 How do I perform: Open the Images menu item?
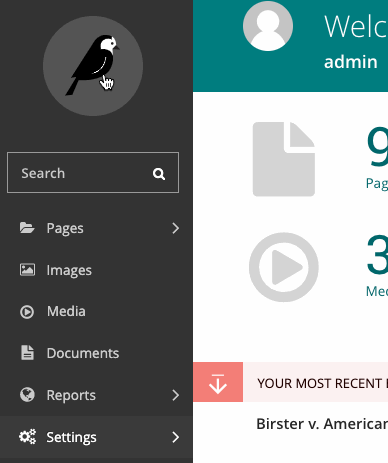tap(96, 270)
